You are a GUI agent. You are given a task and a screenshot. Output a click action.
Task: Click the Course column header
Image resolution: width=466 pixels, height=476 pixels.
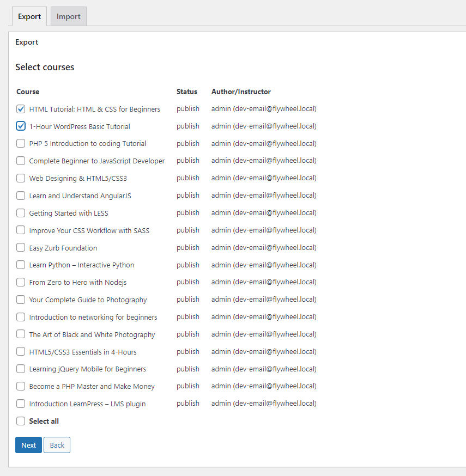(28, 91)
